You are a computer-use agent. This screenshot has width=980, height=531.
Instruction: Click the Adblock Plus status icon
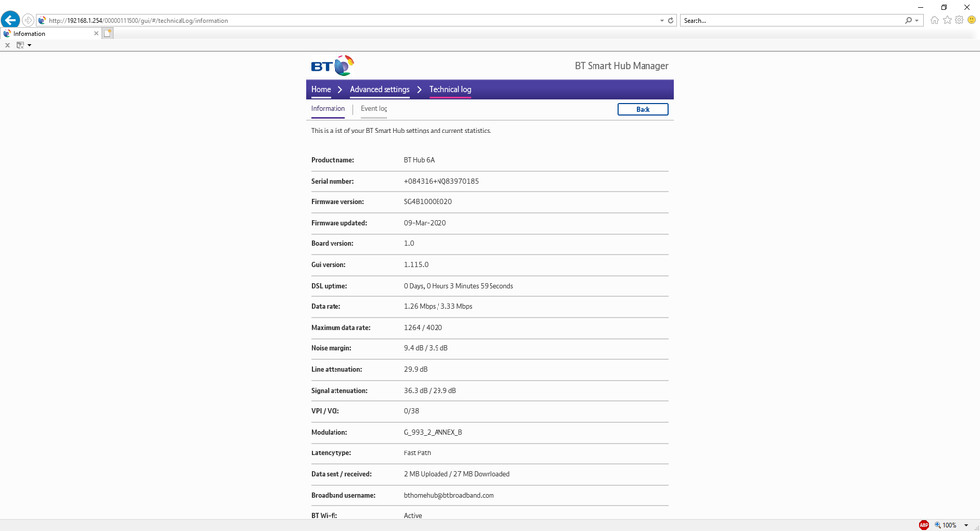(x=923, y=525)
